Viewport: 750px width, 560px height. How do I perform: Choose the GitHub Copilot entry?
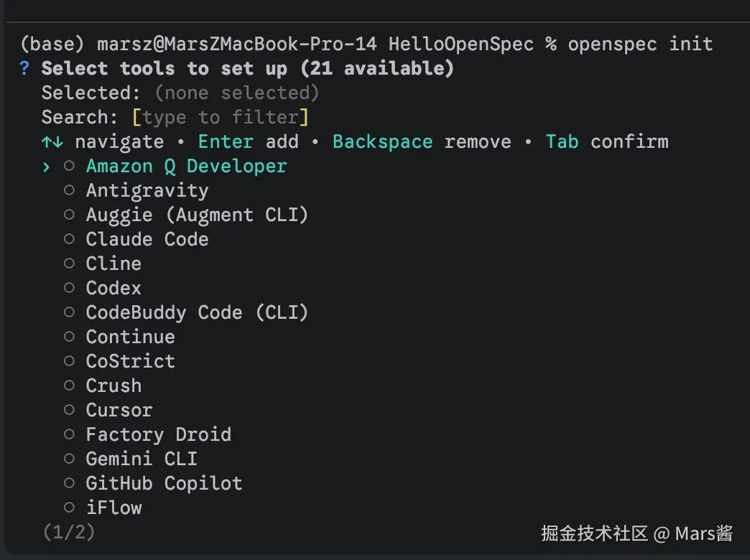pyautogui.click(x=164, y=483)
